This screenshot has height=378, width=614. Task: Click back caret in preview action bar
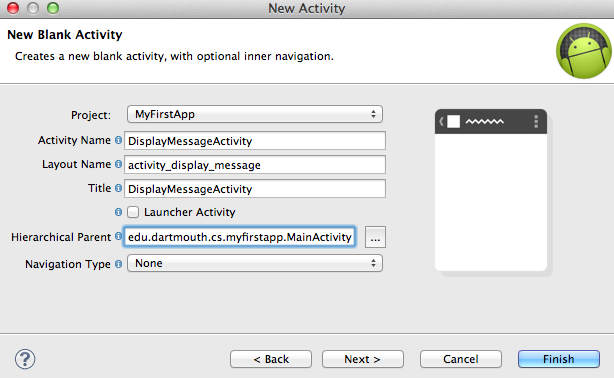[441, 121]
